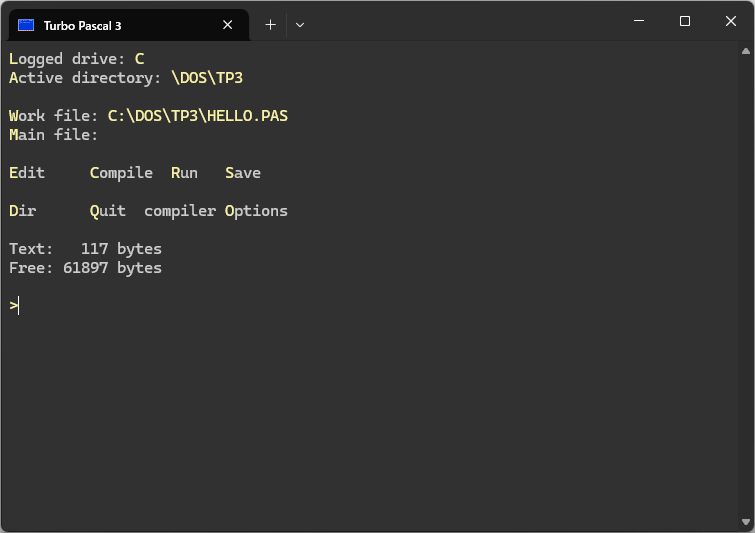Click the C:\DOS\TP3\HELLO.PAS file path
755x533 pixels.
[198, 116]
